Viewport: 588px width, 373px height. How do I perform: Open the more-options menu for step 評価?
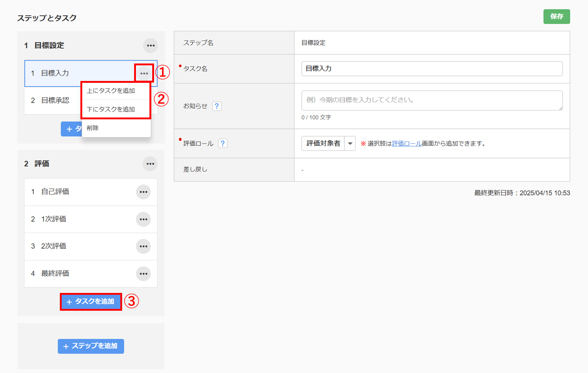(x=150, y=164)
